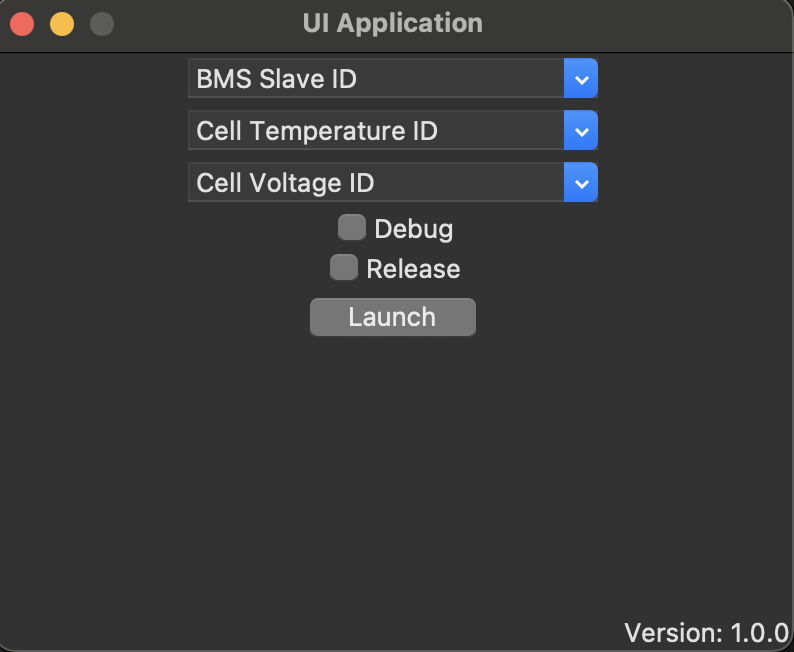Close the UI Application window
The width and height of the screenshot is (794, 652).
pyautogui.click(x=22, y=24)
